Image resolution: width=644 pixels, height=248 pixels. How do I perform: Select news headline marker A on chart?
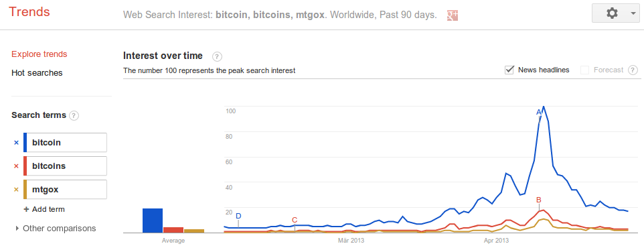click(x=539, y=112)
